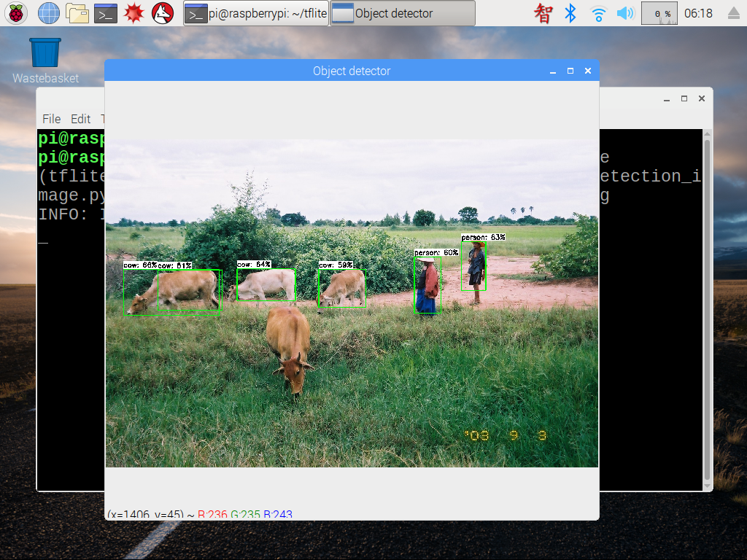This screenshot has height=560, width=747.
Task: Click the Object detector title bar
Action: click(x=352, y=71)
